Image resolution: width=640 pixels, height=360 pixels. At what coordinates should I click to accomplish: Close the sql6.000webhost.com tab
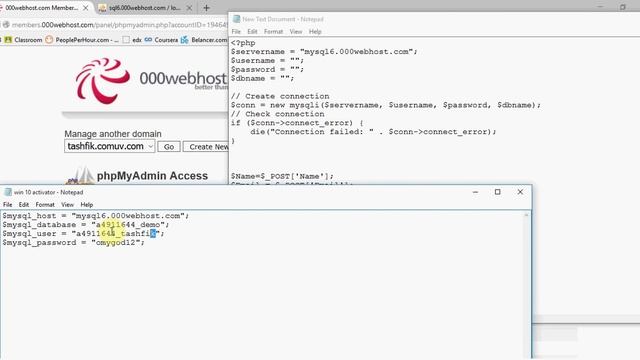[189, 8]
